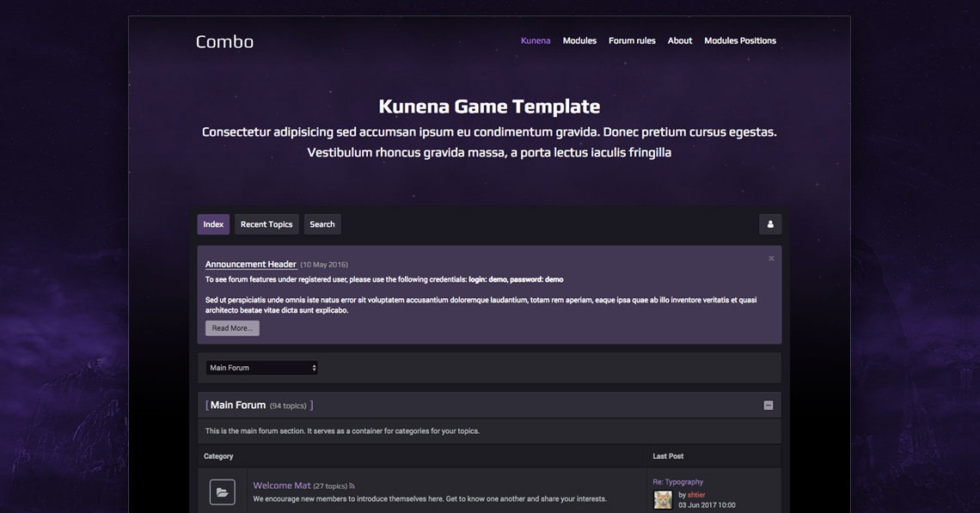The image size is (980, 513).
Task: Open the About menu item
Action: point(679,40)
